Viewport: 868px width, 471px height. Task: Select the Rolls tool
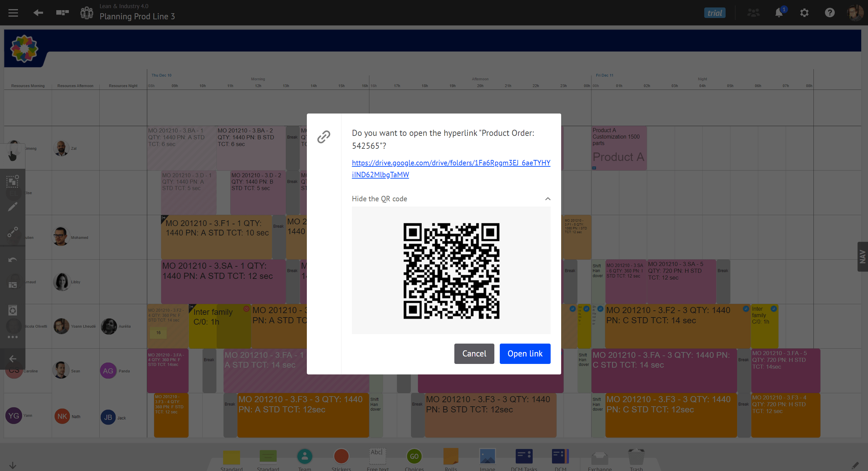[451, 456]
